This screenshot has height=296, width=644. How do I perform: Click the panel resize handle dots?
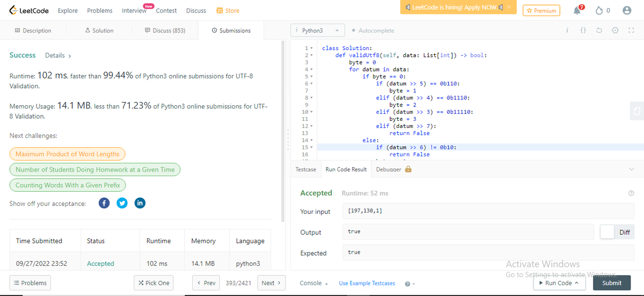tap(287, 140)
